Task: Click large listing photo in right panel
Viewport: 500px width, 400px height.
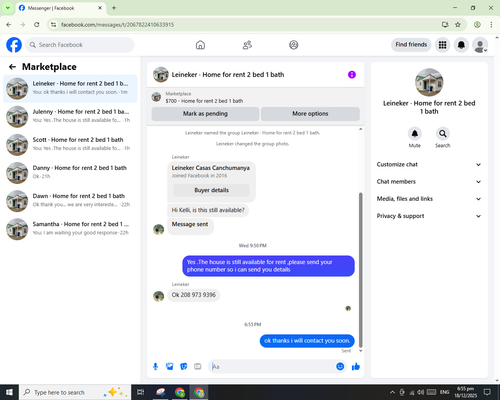Action: pyautogui.click(x=429, y=82)
